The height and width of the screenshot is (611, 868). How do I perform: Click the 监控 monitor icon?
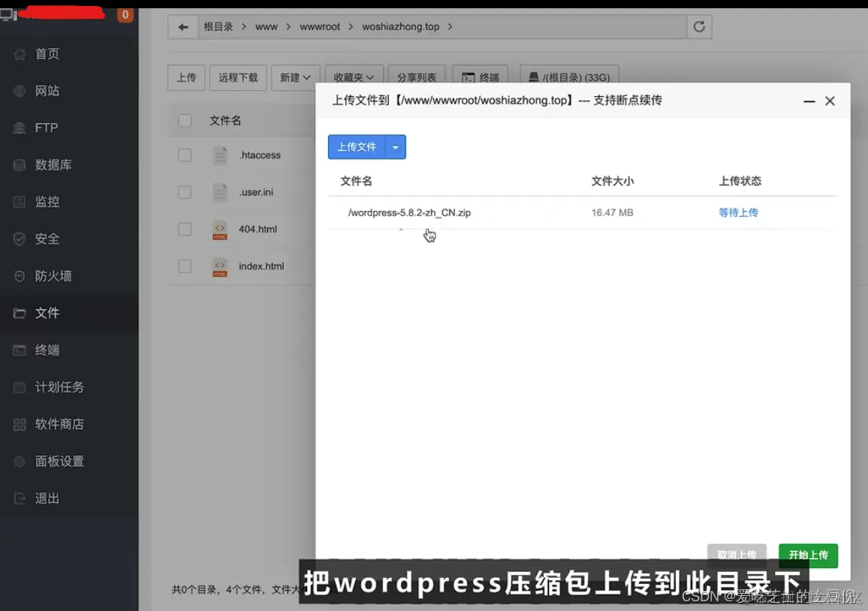tap(20, 202)
